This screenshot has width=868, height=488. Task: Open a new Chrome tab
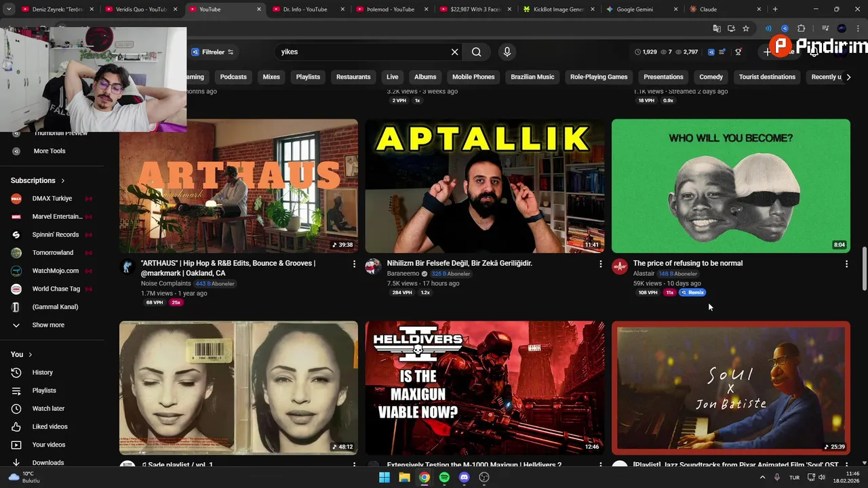[775, 9]
